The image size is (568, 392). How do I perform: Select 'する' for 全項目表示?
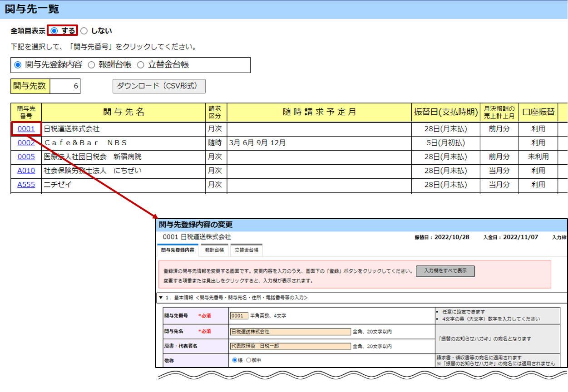click(54, 31)
